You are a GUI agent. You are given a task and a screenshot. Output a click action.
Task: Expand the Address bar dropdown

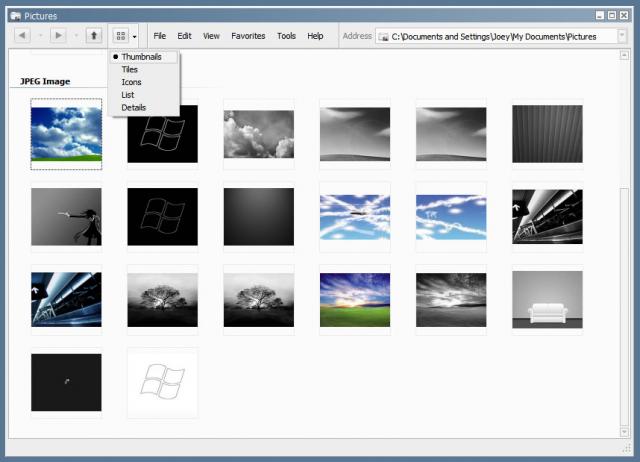(622, 36)
